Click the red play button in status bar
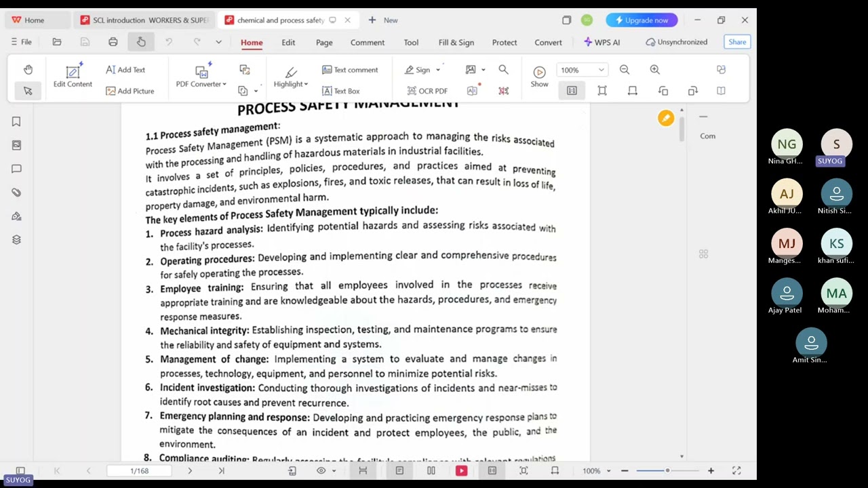868x488 pixels. point(461,470)
